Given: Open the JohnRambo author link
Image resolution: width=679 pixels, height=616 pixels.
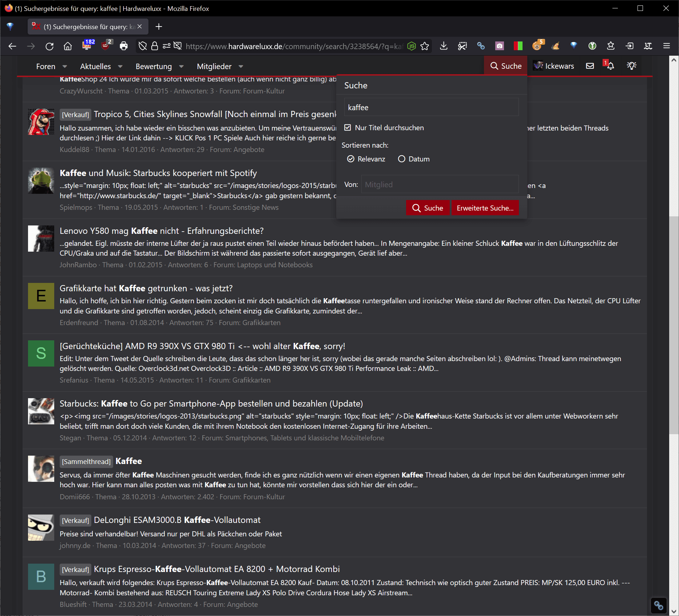Looking at the screenshot, I should pyautogui.click(x=78, y=265).
